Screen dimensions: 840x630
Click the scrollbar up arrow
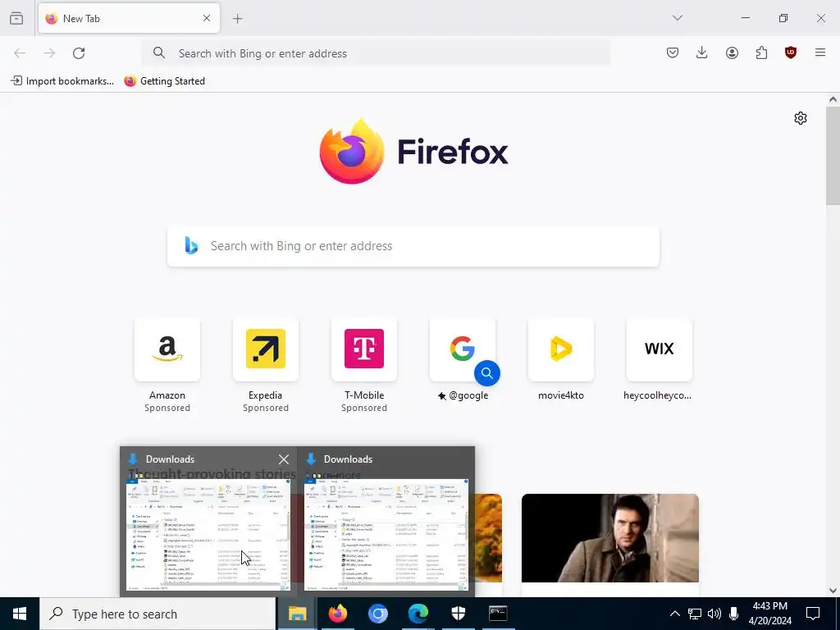pos(833,99)
